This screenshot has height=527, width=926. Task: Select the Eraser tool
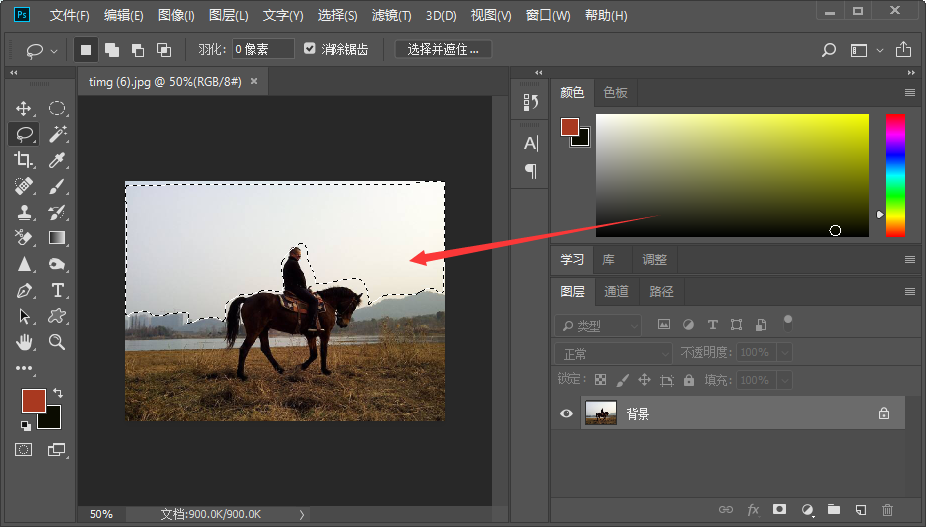pyautogui.click(x=24, y=238)
